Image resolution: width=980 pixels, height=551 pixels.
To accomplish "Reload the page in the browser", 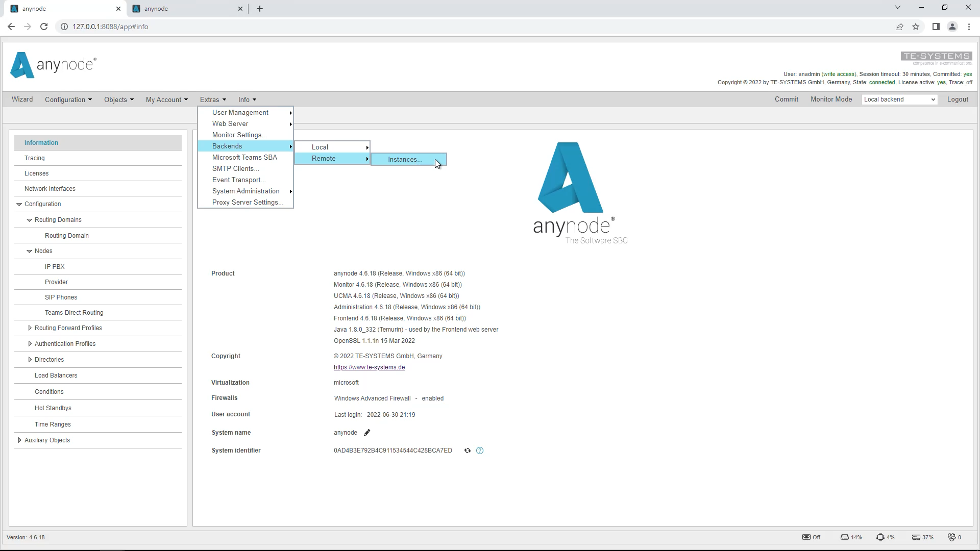I will 44,27.
